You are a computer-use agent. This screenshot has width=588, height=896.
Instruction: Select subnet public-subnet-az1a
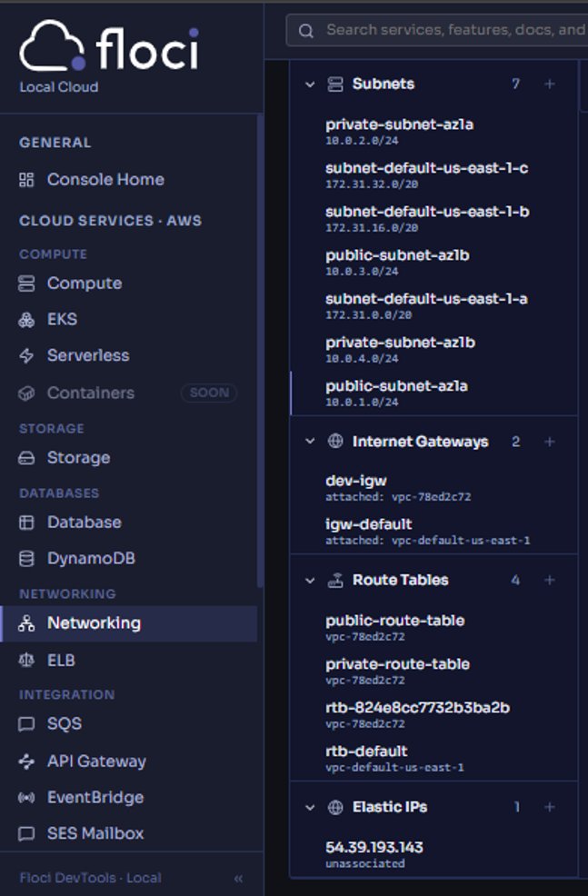pos(434,393)
